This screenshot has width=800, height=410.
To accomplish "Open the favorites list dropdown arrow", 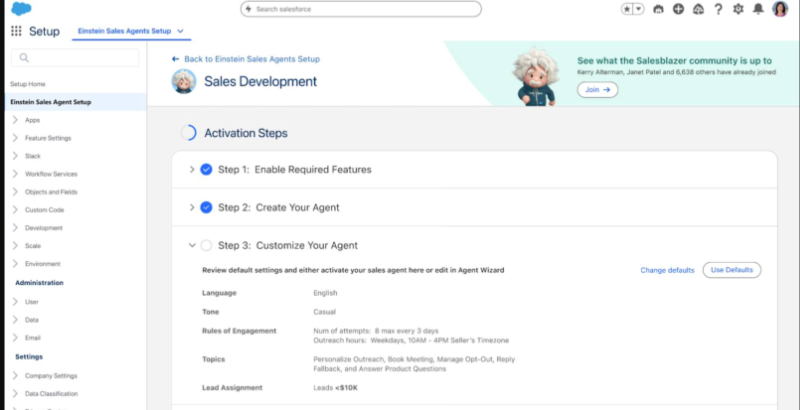I will (639, 9).
